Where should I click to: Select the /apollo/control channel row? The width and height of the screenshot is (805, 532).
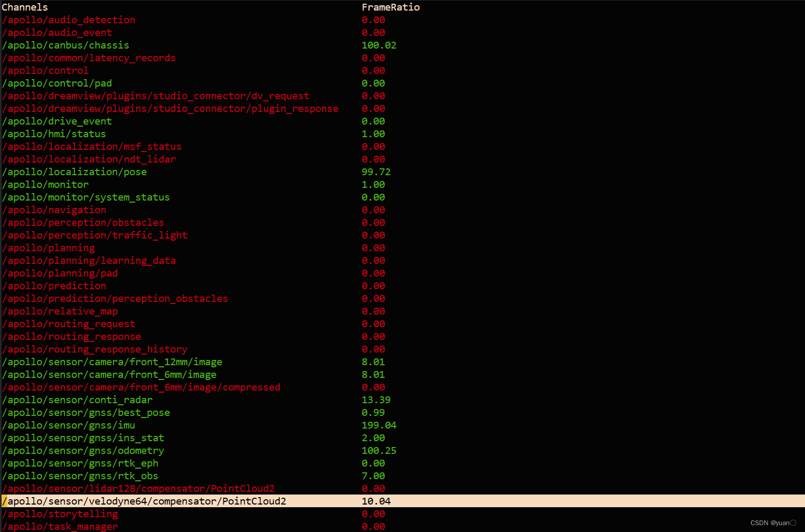coord(45,71)
